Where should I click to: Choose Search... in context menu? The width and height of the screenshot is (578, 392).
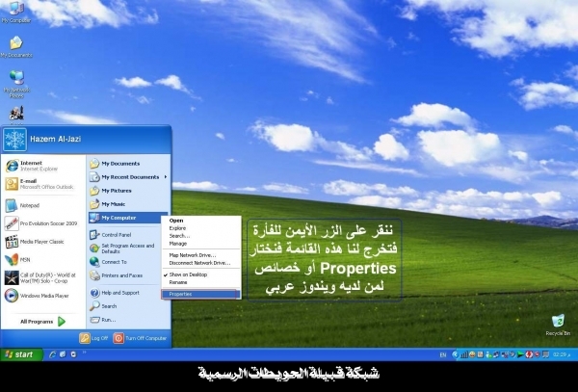click(x=201, y=236)
